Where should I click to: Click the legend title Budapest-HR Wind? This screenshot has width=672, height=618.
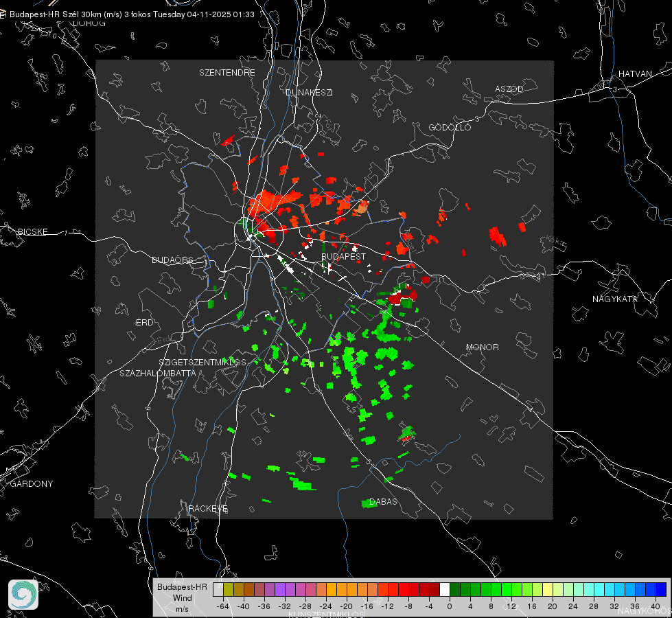click(x=182, y=593)
